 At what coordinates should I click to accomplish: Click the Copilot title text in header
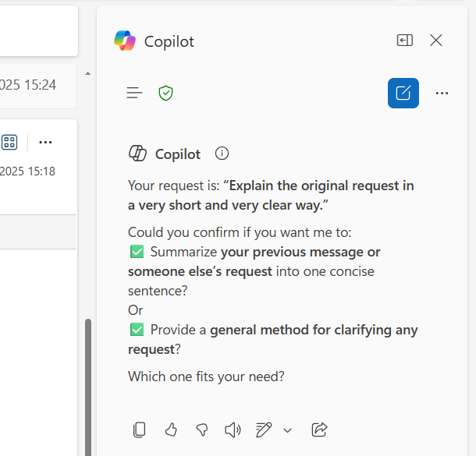[169, 41]
